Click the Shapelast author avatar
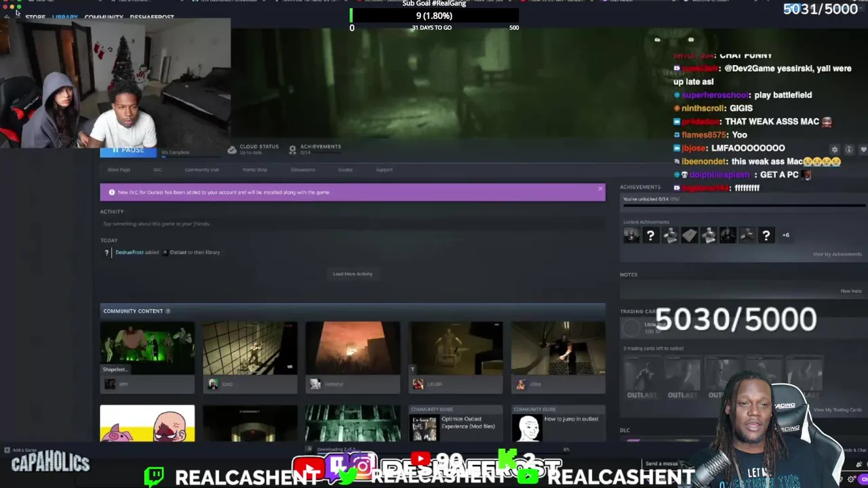The image size is (868, 488). 110,384
